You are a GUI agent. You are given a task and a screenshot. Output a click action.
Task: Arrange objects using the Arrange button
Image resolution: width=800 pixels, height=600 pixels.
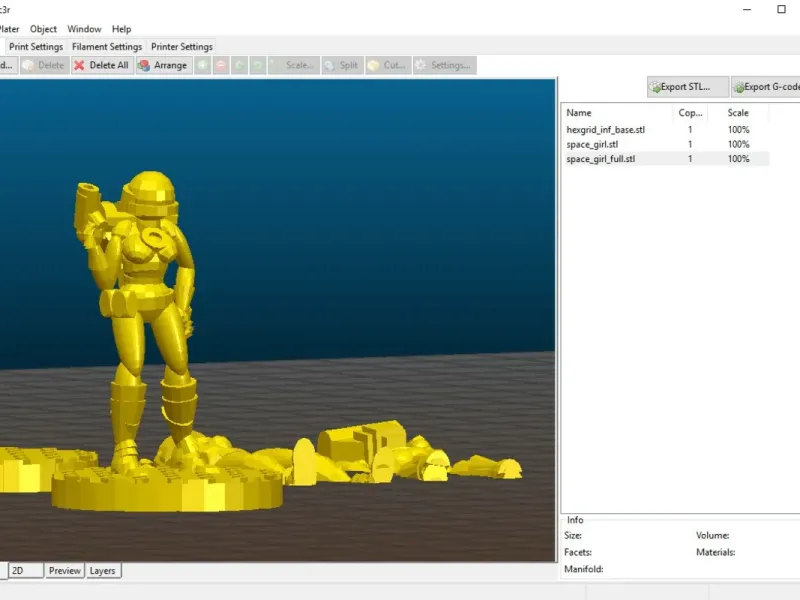coord(163,65)
